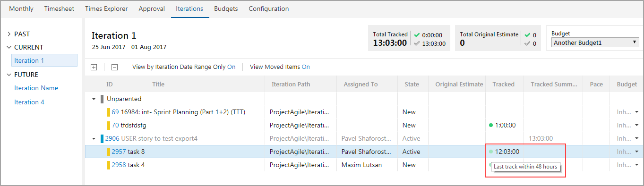This screenshot has height=186, width=644.
Task: Open the Another Budget1 dropdown
Action: pos(595,42)
